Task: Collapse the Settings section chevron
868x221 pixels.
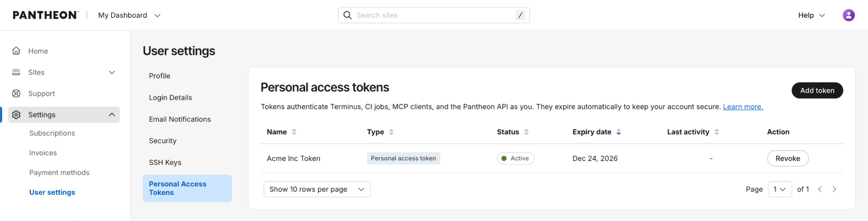Action: click(112, 115)
